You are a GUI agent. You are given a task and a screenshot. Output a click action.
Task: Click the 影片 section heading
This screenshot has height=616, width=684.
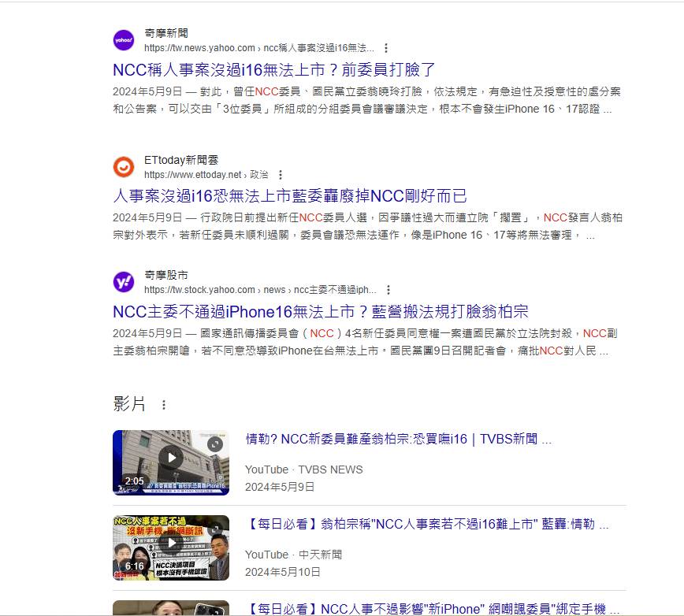pyautogui.click(x=129, y=405)
